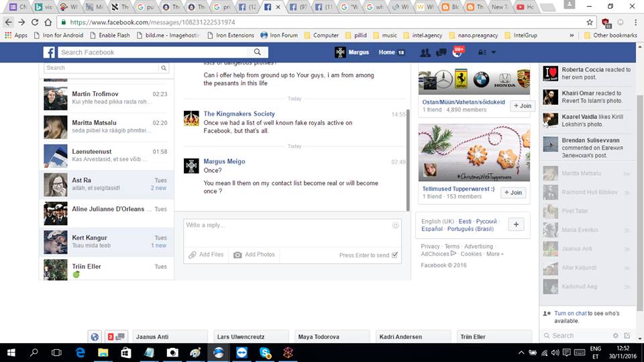Screen dimensions: 644x362
Task: Click the Tupperware group cover image
Action: tap(474, 152)
